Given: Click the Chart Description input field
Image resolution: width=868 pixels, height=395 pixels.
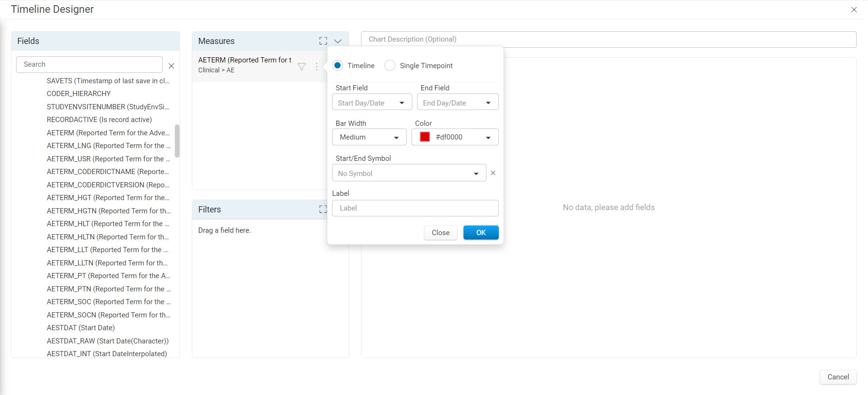Looking at the screenshot, I should point(609,39).
